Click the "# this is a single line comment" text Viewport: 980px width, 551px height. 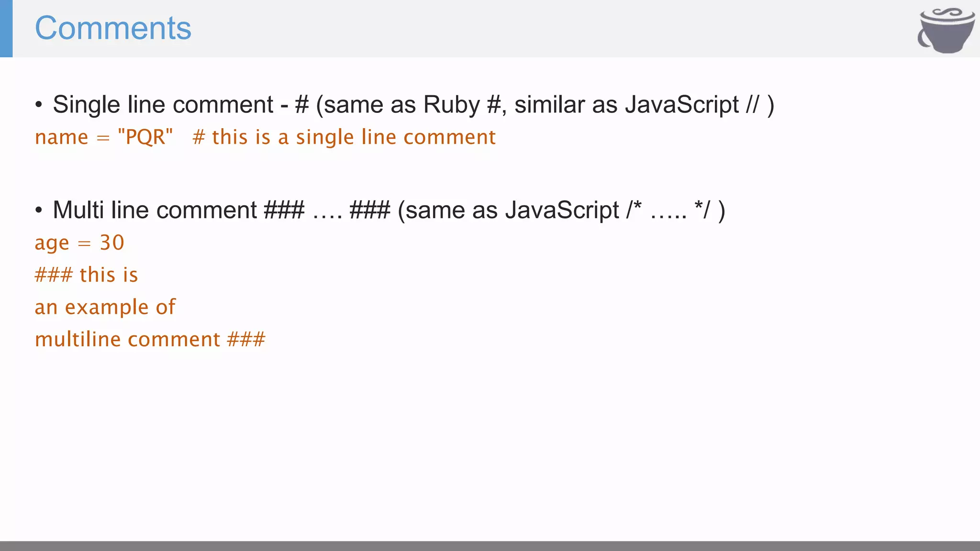[344, 137]
